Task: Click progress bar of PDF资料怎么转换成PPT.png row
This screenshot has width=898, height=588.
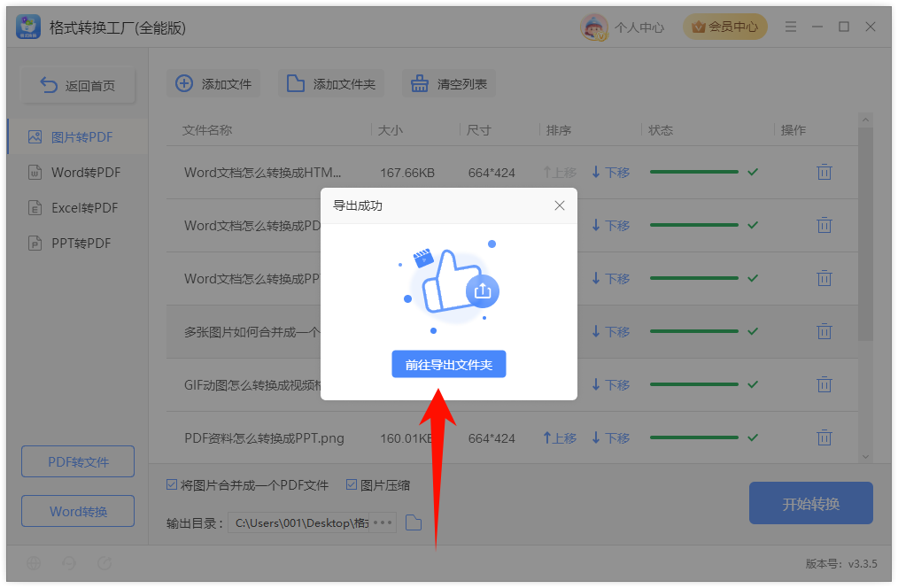Action: [x=694, y=437]
